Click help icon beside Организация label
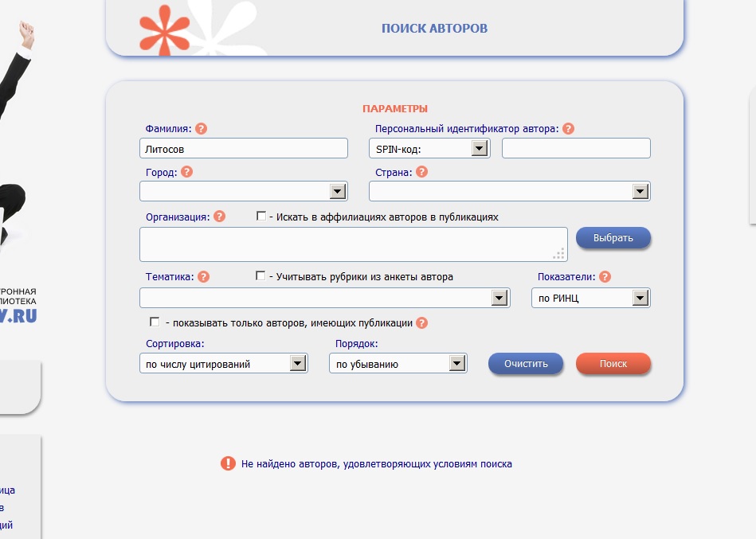756x539 pixels. 220,216
